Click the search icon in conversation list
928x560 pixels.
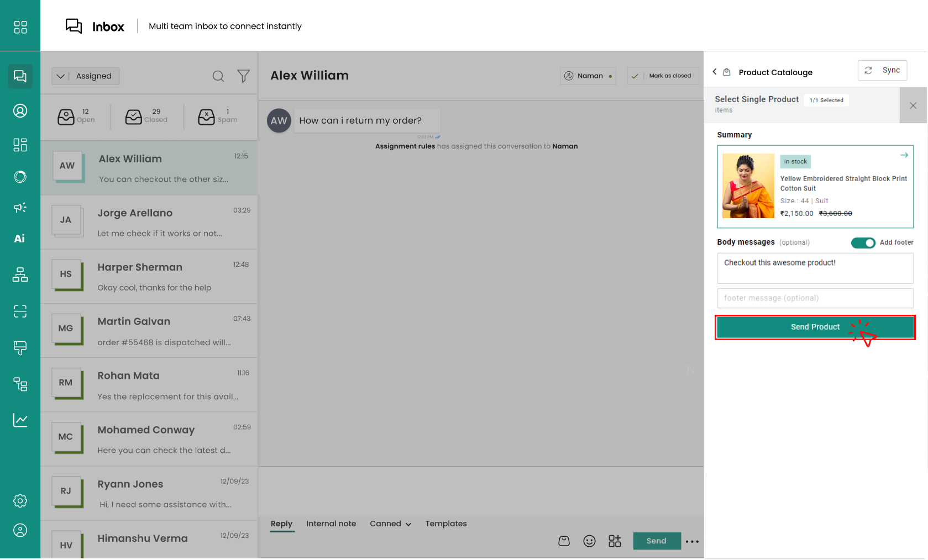click(218, 76)
